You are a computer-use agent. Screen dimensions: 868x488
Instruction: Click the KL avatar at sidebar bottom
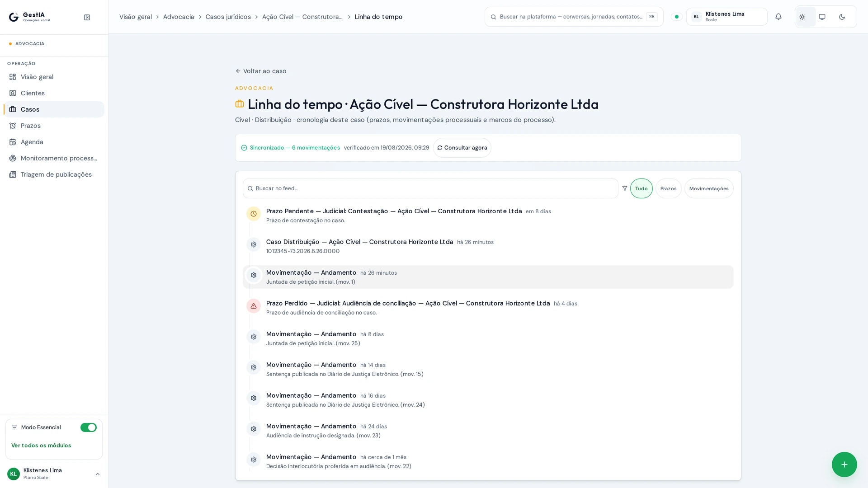coord(14,474)
